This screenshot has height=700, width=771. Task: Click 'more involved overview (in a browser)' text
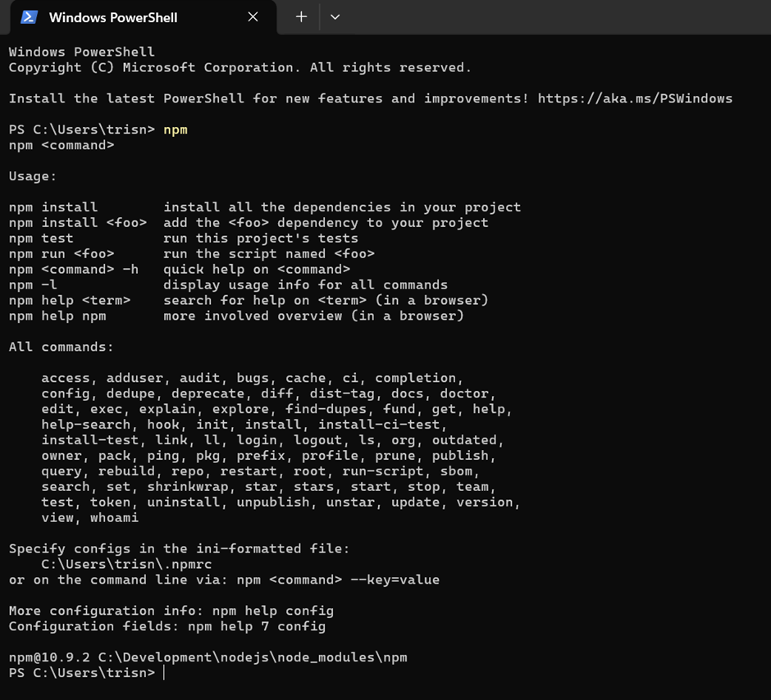(x=313, y=316)
